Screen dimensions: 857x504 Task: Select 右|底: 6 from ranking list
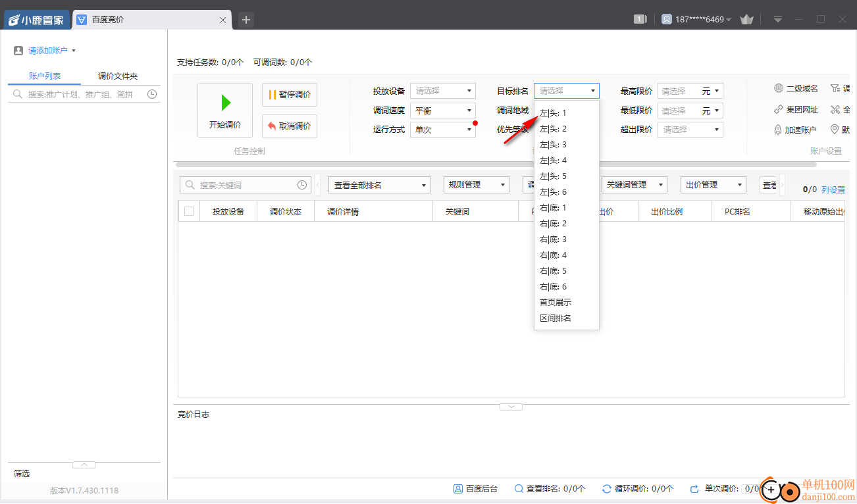coord(567,287)
